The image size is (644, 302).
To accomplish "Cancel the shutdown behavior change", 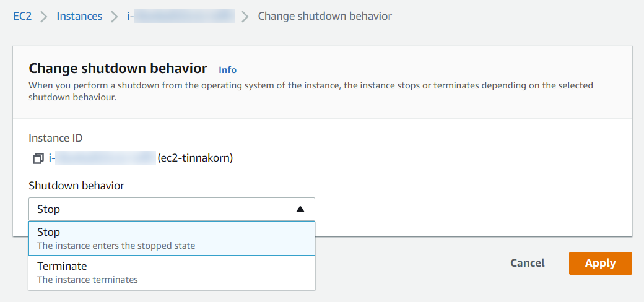I will 528,263.
